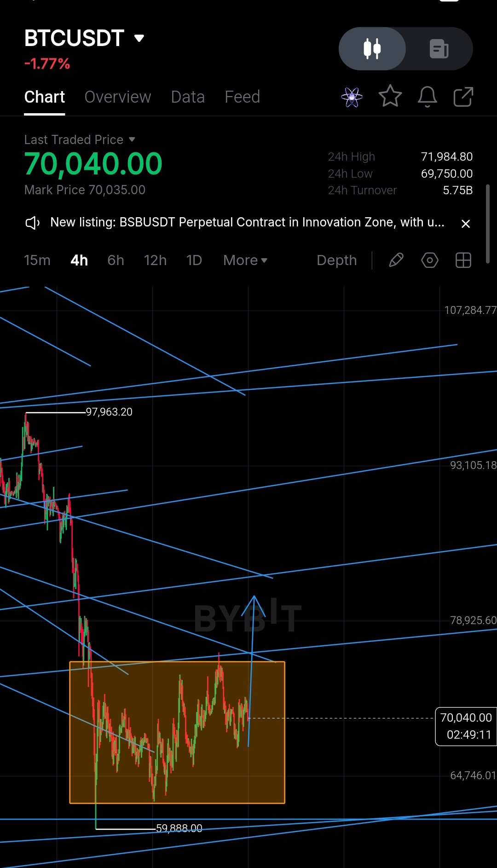497x868 pixels.
Task: Tap the current price label 70,040.00 on axis
Action: coord(466,726)
